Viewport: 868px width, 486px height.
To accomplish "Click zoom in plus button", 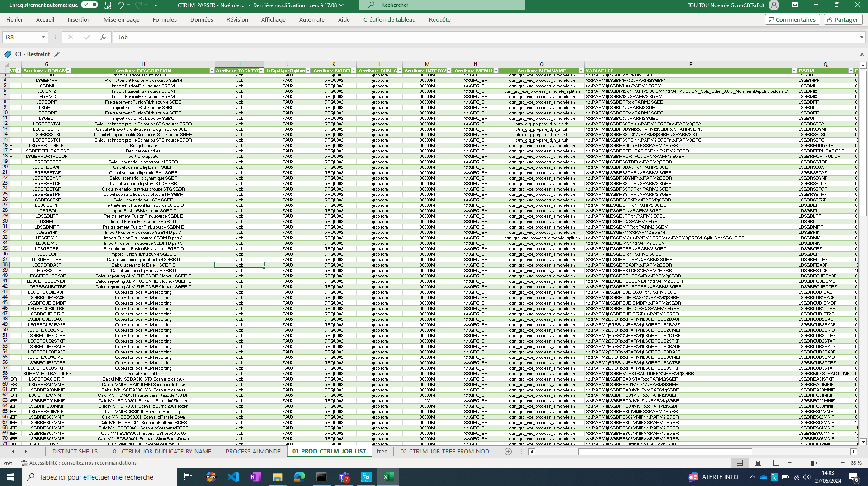I will pyautogui.click(x=843, y=463).
